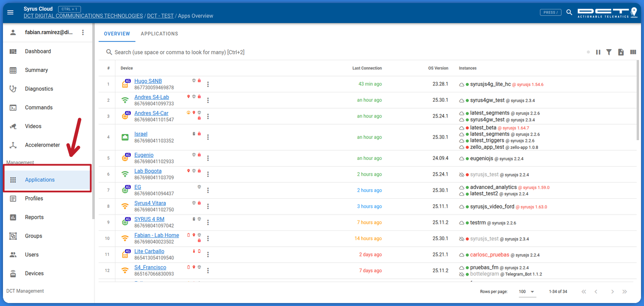Click the Dashboard sidebar icon
The width and height of the screenshot is (644, 306).
click(x=13, y=51)
